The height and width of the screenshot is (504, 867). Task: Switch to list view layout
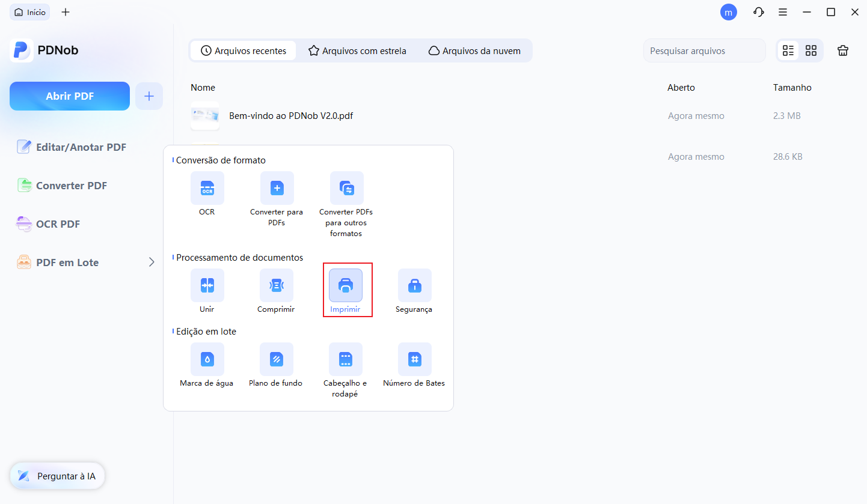pos(788,51)
